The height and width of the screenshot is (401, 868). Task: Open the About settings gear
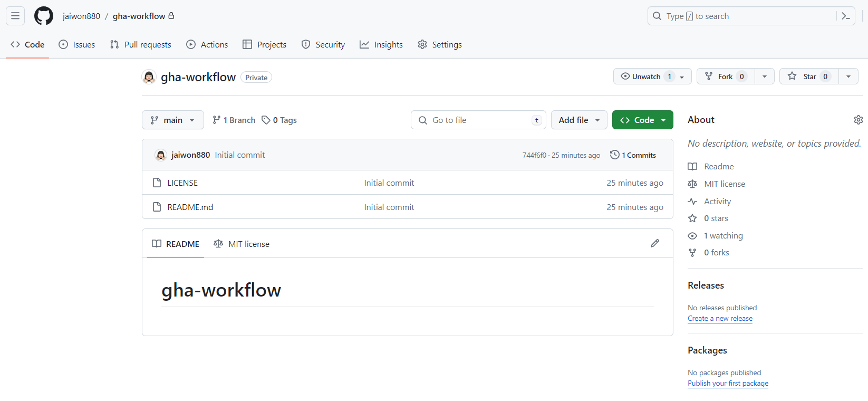[859, 120]
